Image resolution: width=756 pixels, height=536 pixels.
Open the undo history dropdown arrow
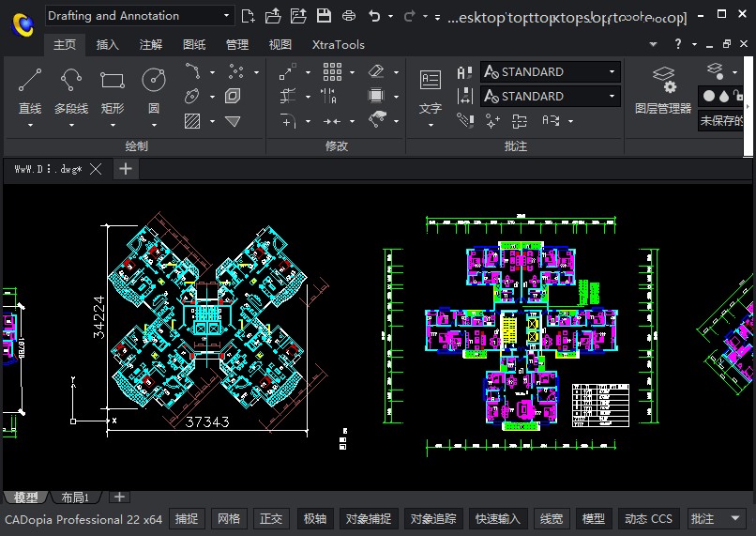pyautogui.click(x=390, y=16)
